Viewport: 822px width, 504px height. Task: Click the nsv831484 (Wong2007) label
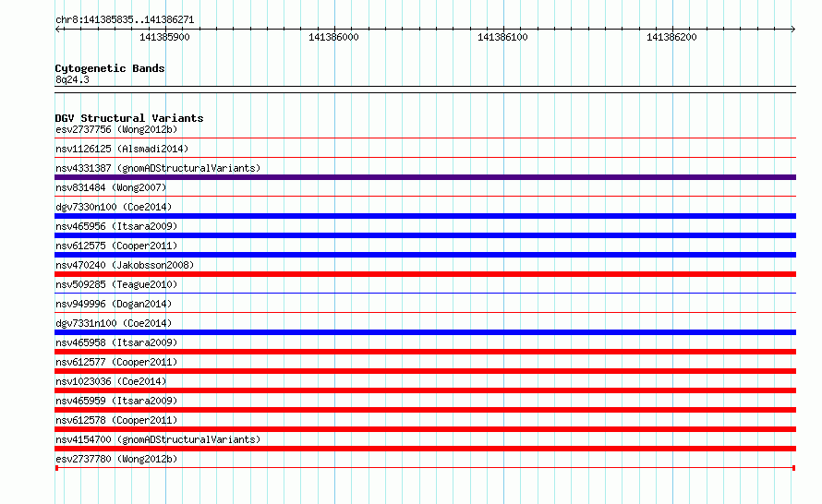(111, 187)
